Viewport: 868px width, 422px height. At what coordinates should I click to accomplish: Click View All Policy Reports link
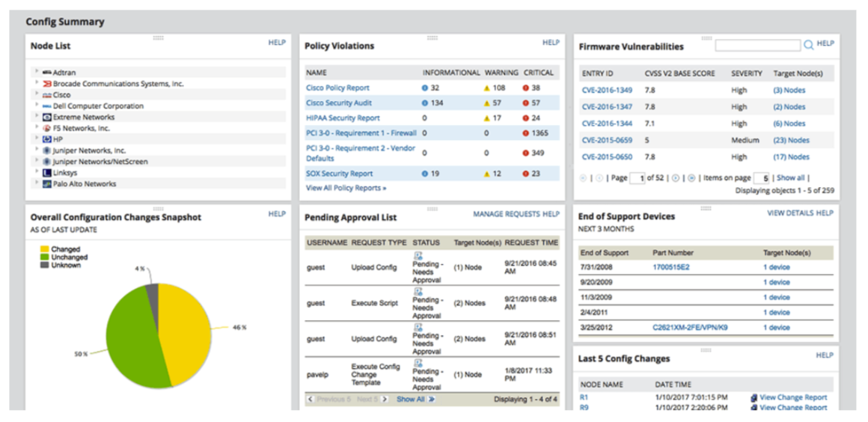(x=346, y=188)
